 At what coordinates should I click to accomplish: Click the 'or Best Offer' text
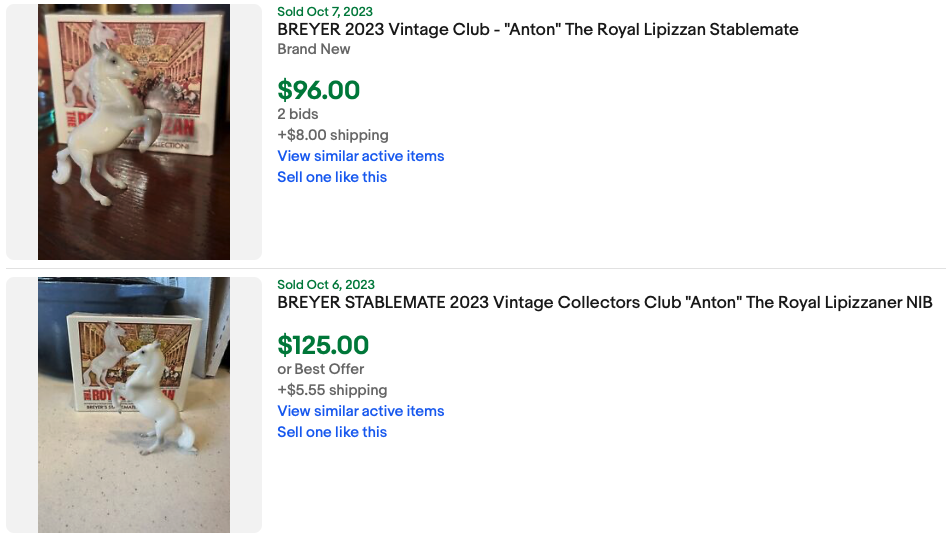(320, 369)
